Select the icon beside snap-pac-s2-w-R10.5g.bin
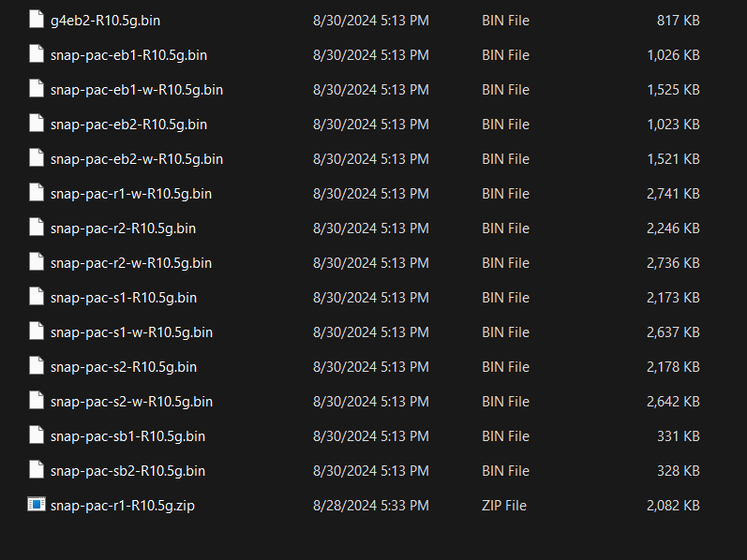Screen dimensions: 747x560 point(37,401)
